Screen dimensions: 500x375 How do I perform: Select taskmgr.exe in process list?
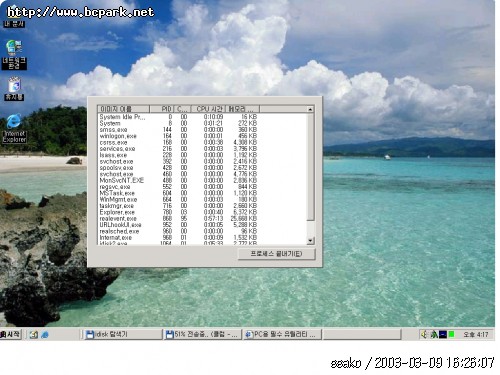178,206
